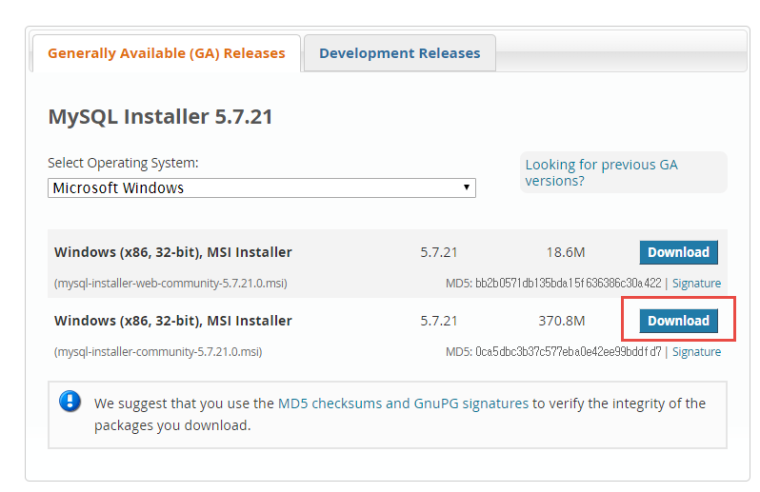
Task: Select the filename mysql-installer-web-community-5.7.21.0.msi
Action: point(171,284)
